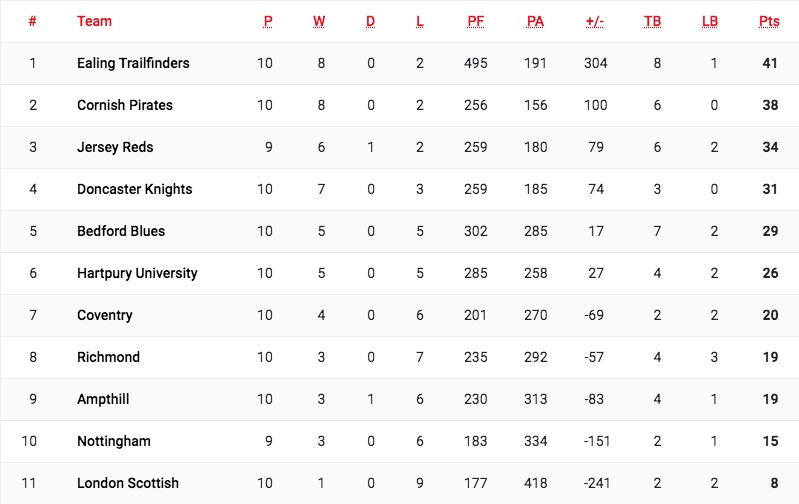Open the Cornish Pirates team entry
The width and height of the screenshot is (799, 504).
pyautogui.click(x=124, y=105)
